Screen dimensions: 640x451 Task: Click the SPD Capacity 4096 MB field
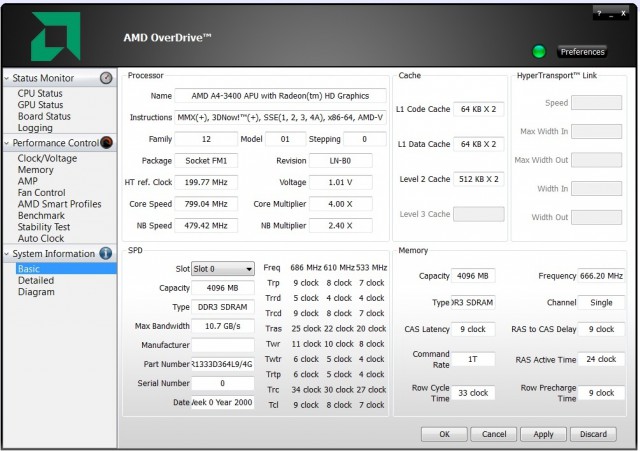[x=223, y=288]
